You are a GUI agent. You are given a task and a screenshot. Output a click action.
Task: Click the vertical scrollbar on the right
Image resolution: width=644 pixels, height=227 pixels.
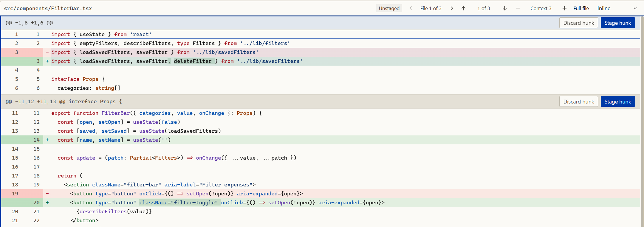(642, 121)
